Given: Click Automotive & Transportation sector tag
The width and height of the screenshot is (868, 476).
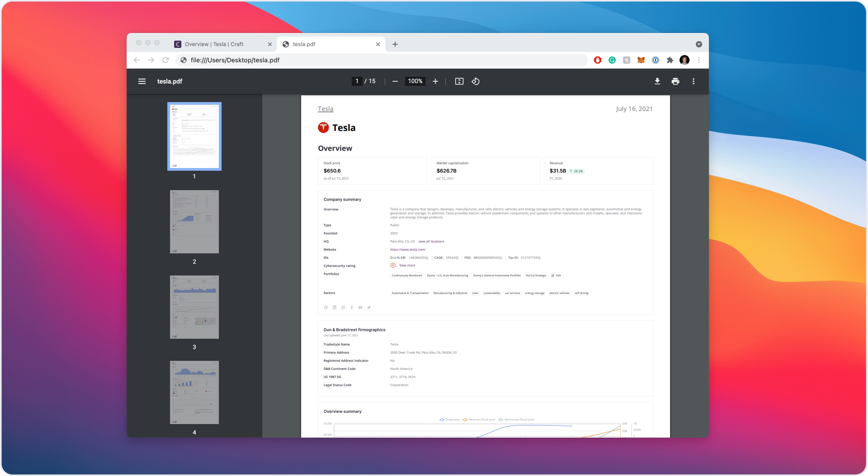Looking at the screenshot, I should click(410, 293).
